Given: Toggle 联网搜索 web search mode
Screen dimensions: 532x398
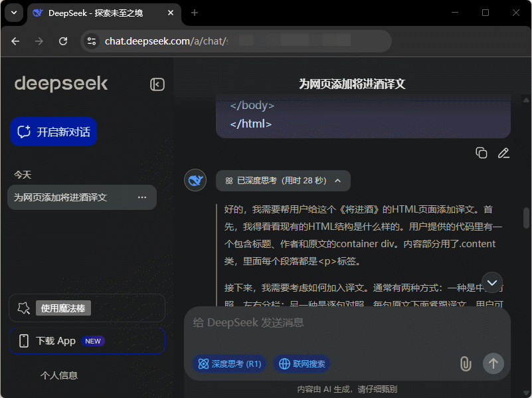Looking at the screenshot, I should point(302,363).
